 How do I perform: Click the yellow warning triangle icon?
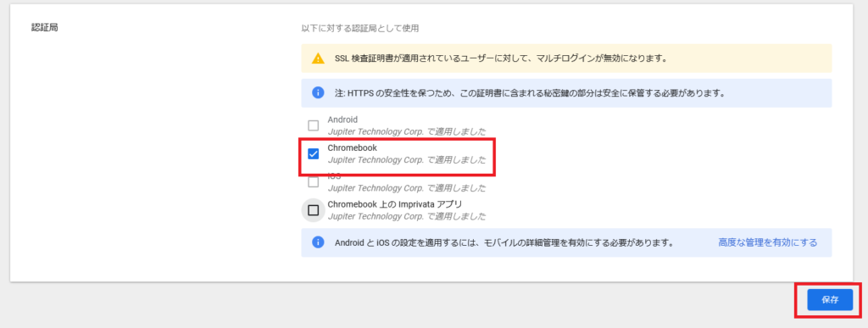pyautogui.click(x=318, y=58)
